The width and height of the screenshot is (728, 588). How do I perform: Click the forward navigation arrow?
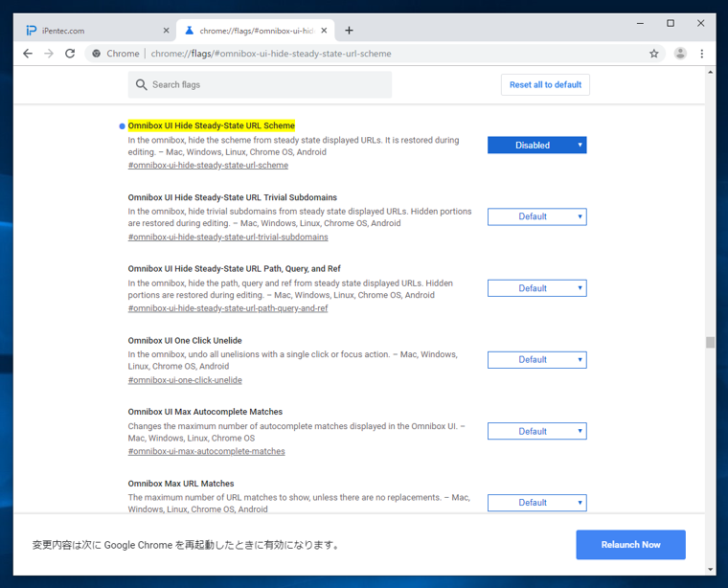49,54
